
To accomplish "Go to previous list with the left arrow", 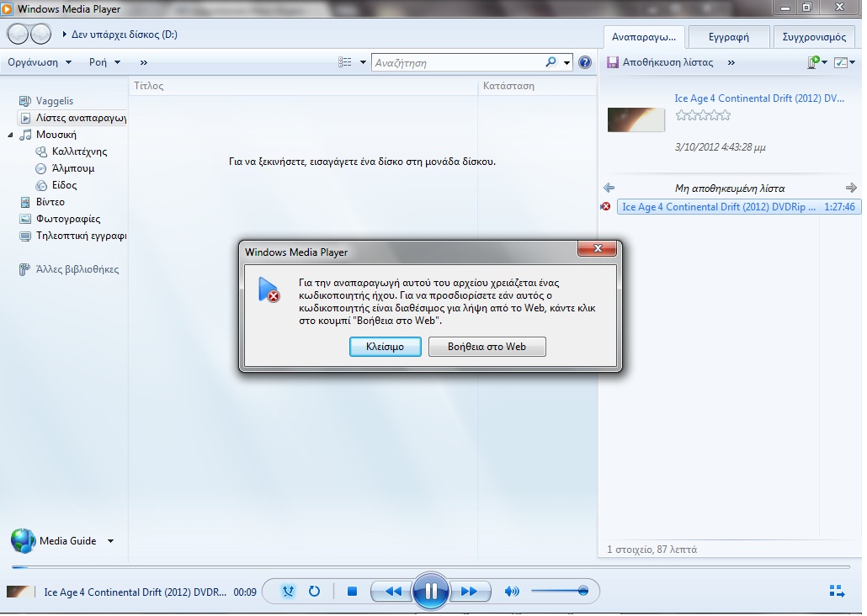I will (609, 188).
